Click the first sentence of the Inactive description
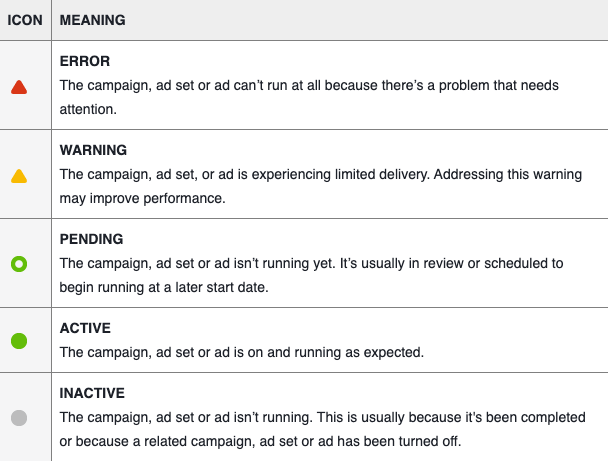608x461 pixels. pos(230,417)
